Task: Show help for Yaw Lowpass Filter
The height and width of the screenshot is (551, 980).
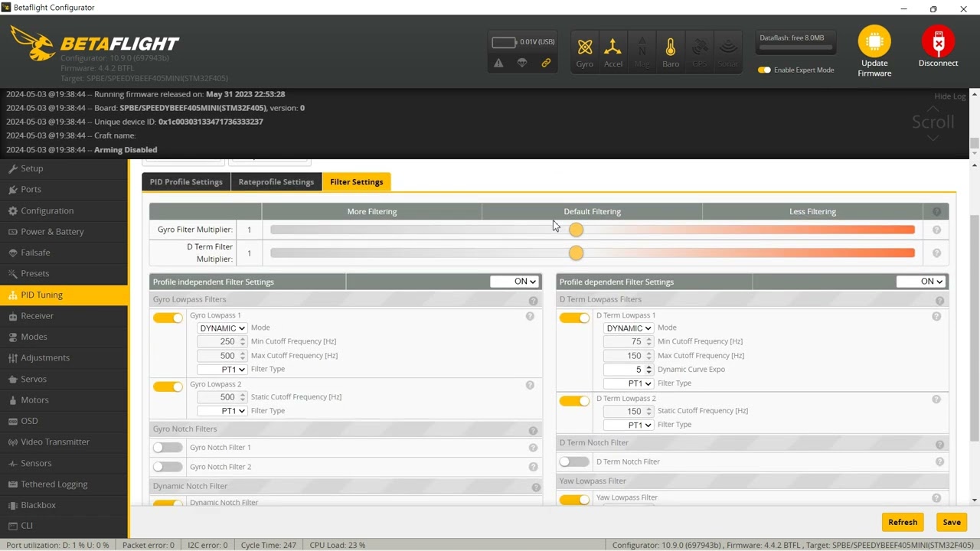Action: 936,498
